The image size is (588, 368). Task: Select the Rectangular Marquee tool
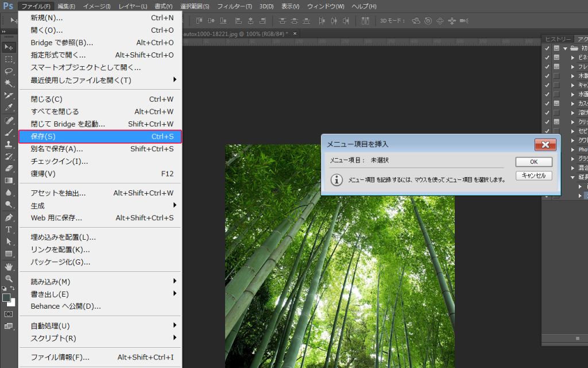pyautogui.click(x=9, y=59)
